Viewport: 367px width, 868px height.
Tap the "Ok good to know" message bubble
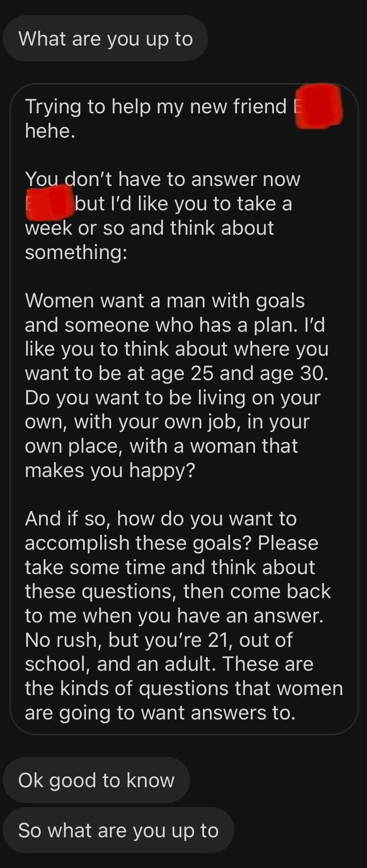96,780
